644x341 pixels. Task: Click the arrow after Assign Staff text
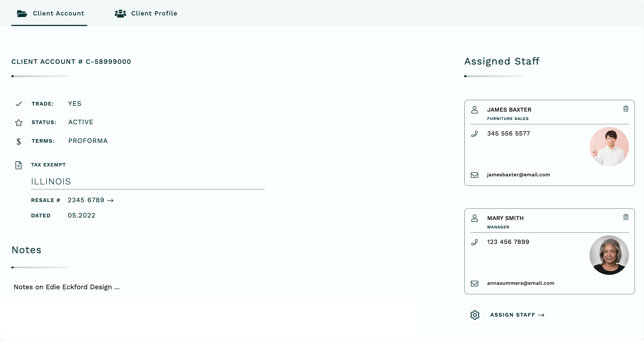[x=541, y=315]
